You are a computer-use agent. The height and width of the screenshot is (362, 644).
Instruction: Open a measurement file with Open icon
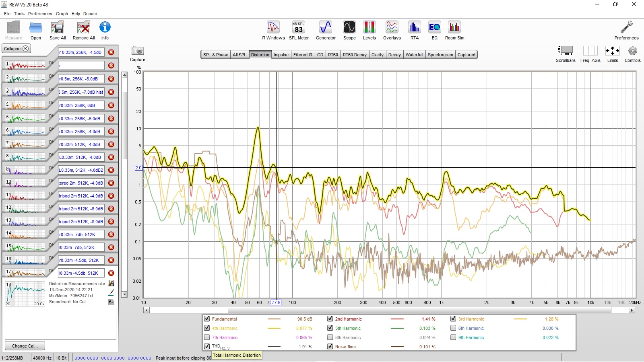(x=36, y=28)
